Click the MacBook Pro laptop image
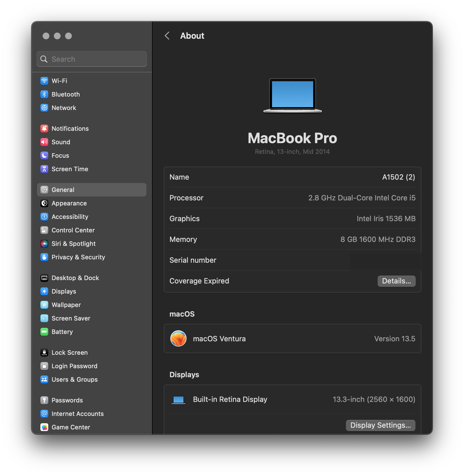The image size is (464, 476). pyautogui.click(x=292, y=95)
